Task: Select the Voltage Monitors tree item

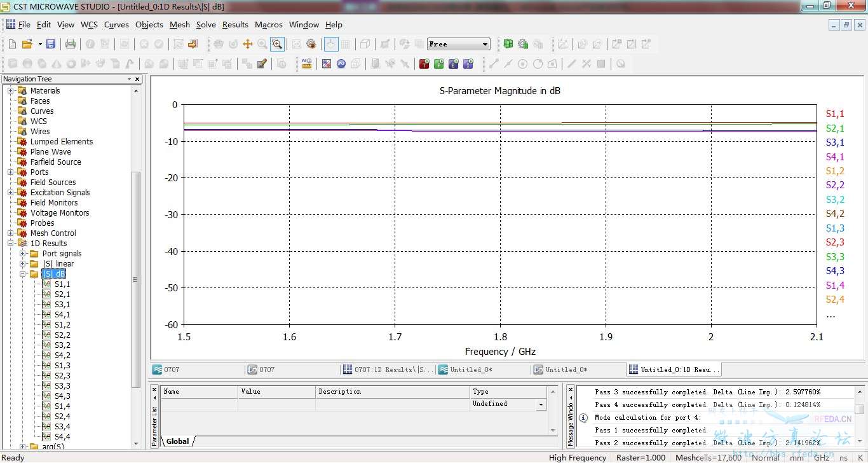Action: (60, 213)
